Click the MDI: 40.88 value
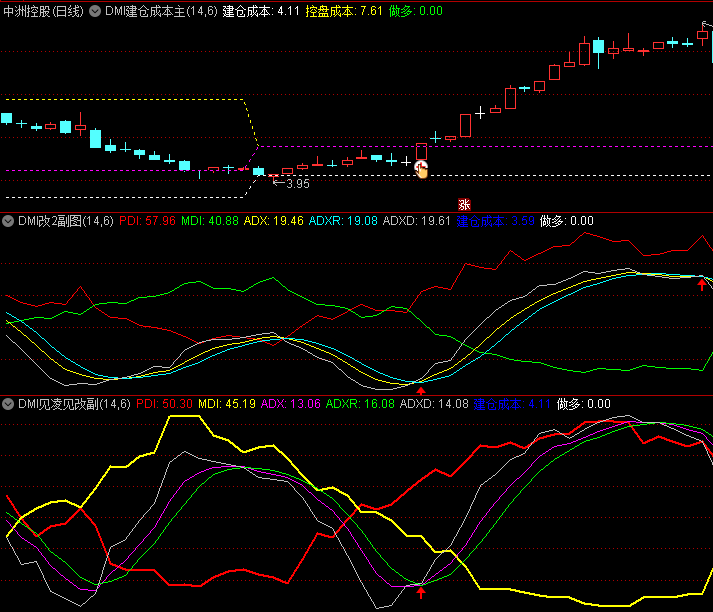Screen dimensions: 713x612 [210, 221]
